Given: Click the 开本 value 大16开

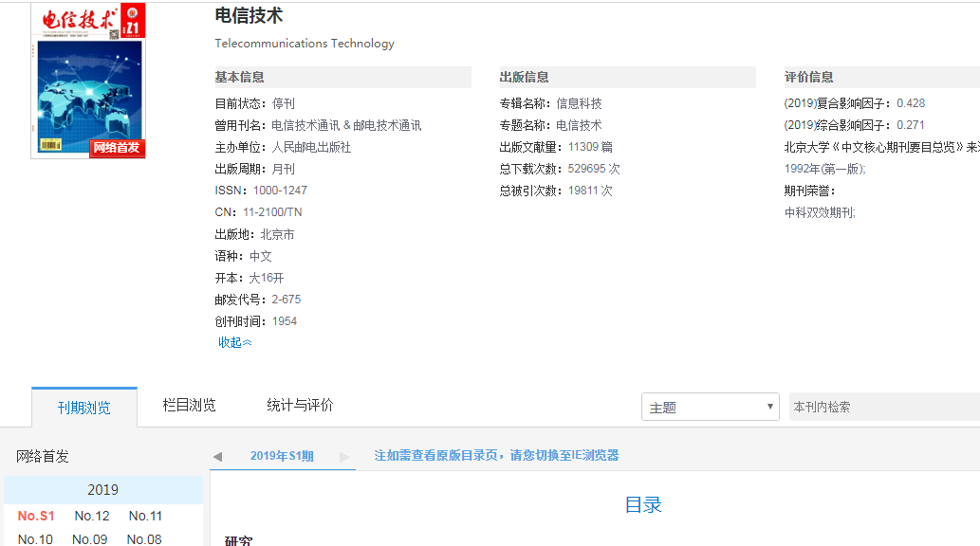Looking at the screenshot, I should coord(267,278).
